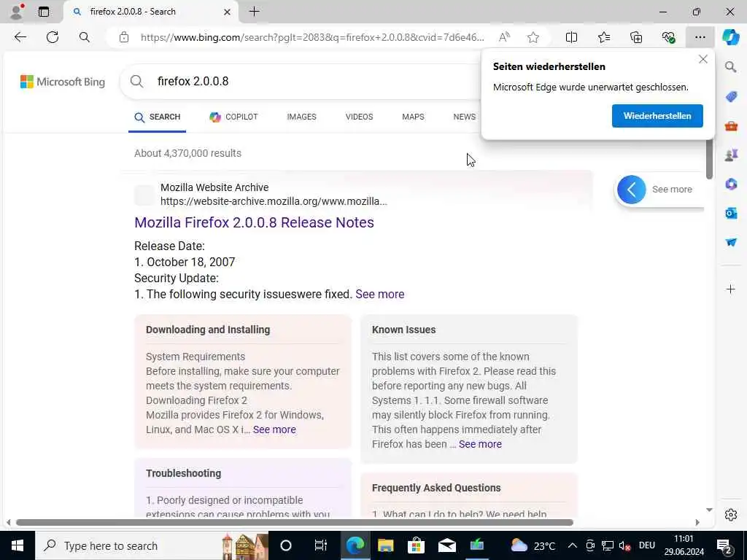
Task: Click the muted volume tray icon
Action: coord(624,545)
